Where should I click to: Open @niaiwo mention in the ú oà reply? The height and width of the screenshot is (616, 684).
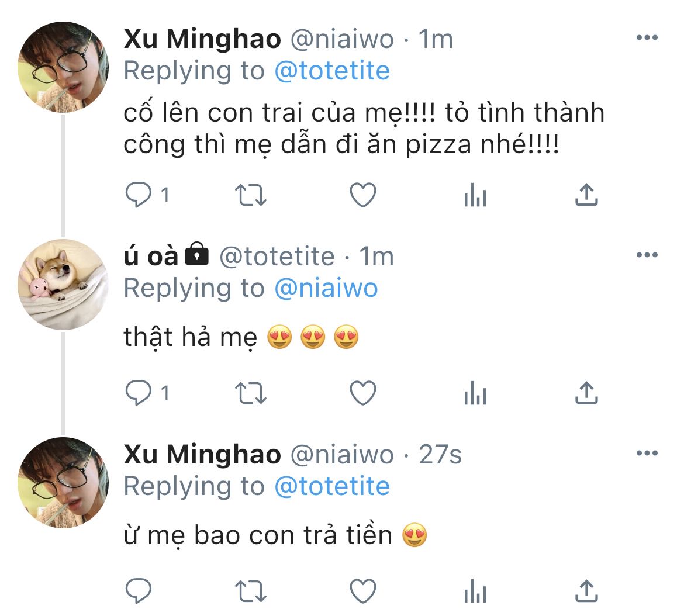click(x=326, y=288)
